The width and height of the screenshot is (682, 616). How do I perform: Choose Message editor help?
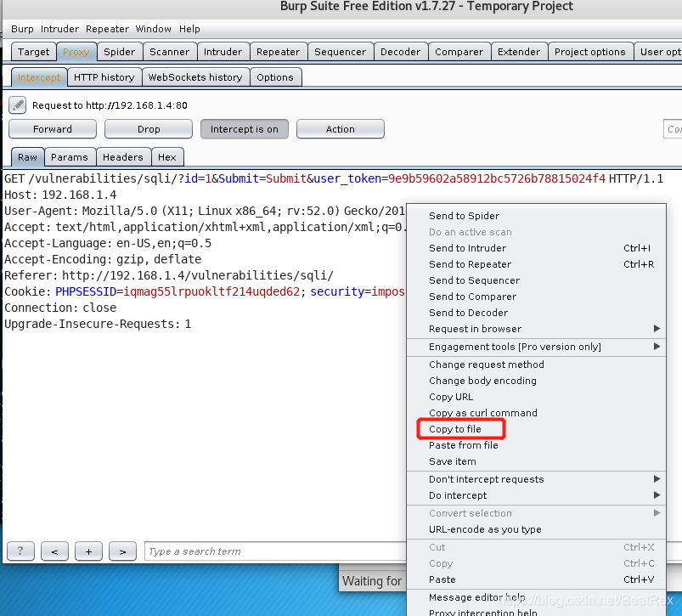pyautogui.click(x=536, y=597)
